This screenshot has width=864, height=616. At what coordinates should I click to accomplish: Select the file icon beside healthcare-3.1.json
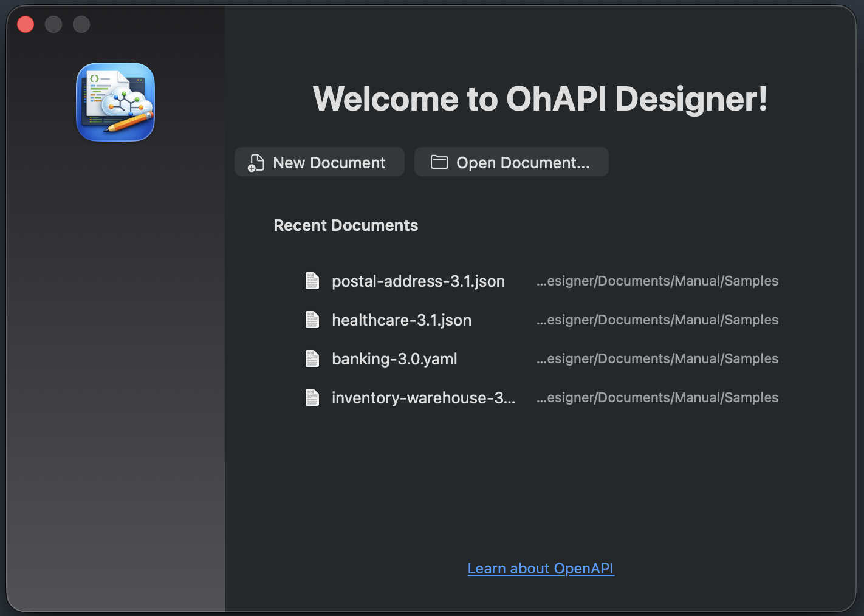pos(312,320)
